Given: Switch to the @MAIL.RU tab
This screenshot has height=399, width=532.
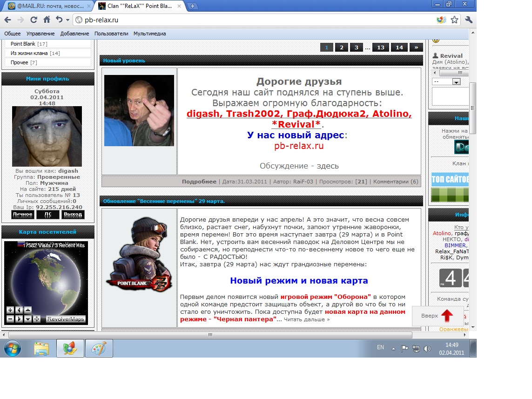Looking at the screenshot, I should point(49,6).
